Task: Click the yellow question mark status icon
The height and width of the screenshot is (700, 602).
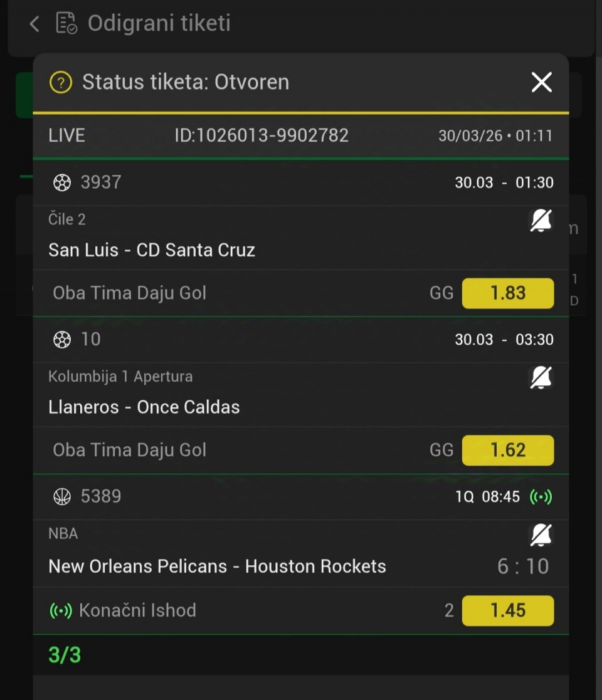Action: click(x=61, y=82)
